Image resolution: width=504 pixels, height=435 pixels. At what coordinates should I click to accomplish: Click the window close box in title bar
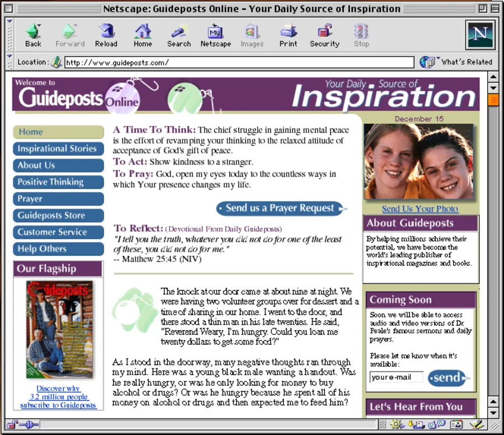click(9, 8)
